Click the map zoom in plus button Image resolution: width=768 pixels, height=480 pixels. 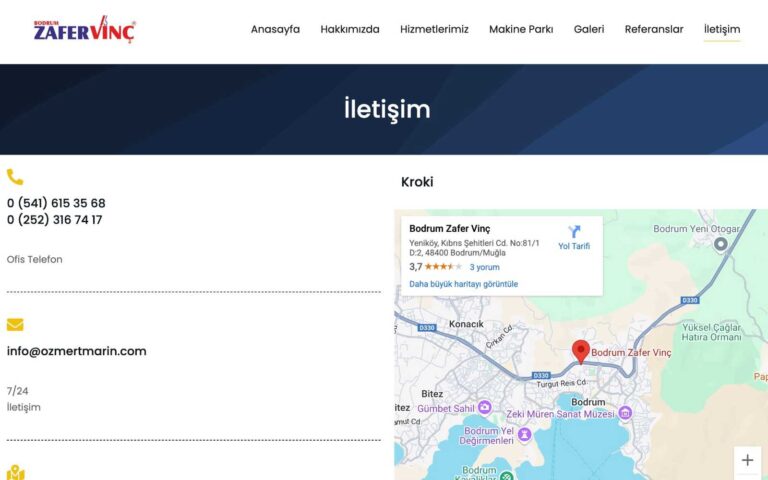747,460
